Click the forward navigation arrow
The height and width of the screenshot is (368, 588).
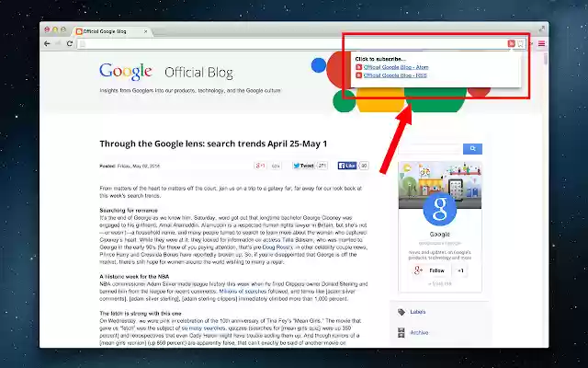[x=58, y=43]
